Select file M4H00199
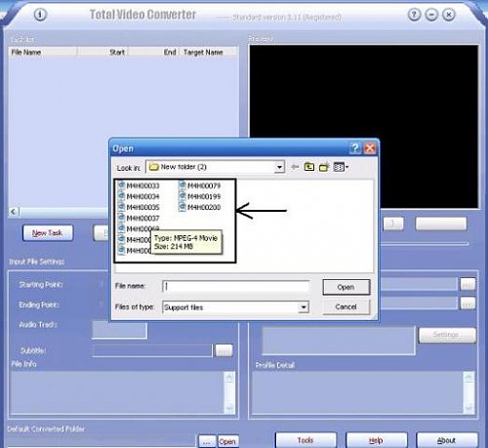Viewport: 488px width, 448px height. 200,196
